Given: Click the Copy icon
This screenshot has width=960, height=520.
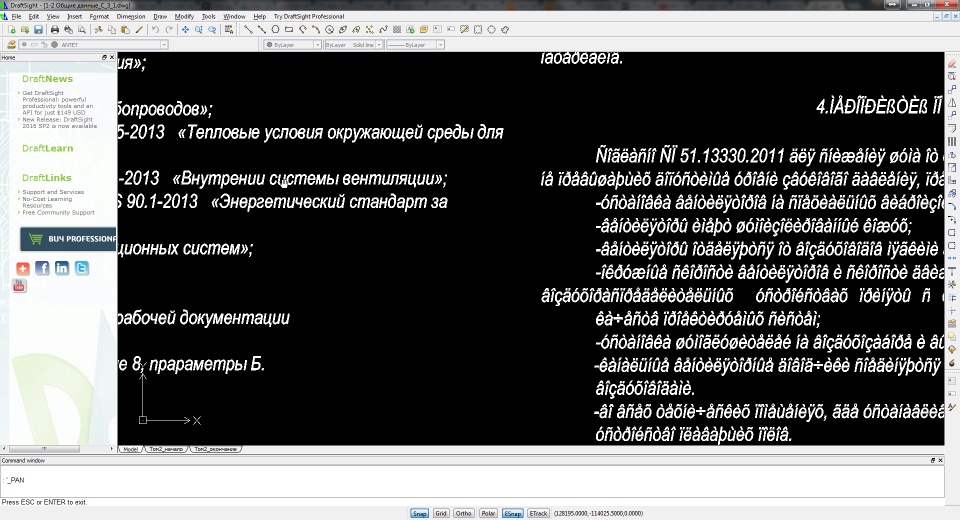Looking at the screenshot, I should point(111,29).
